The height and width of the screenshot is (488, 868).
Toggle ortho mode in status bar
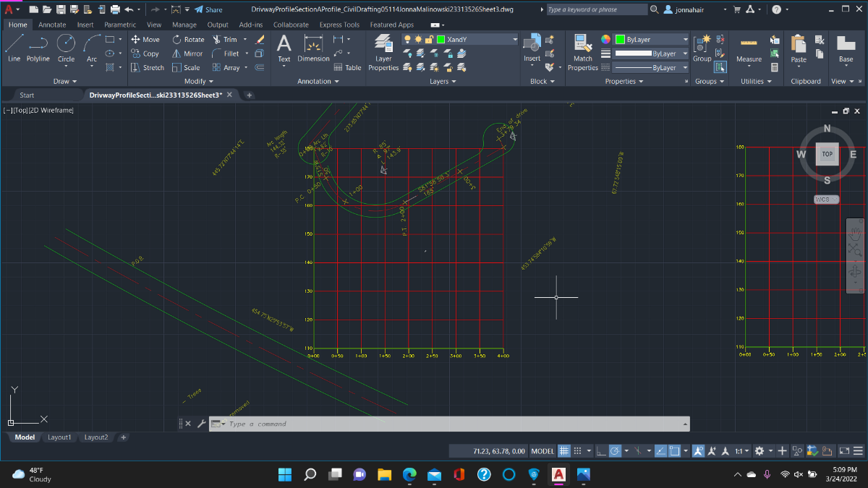click(x=601, y=451)
